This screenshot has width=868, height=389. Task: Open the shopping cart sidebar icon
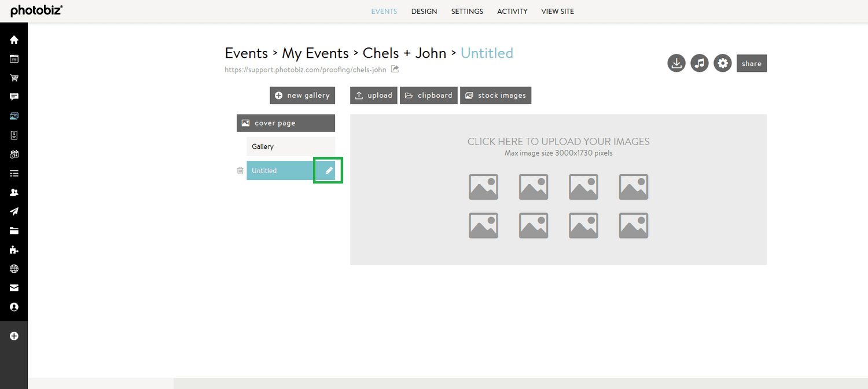point(13,78)
